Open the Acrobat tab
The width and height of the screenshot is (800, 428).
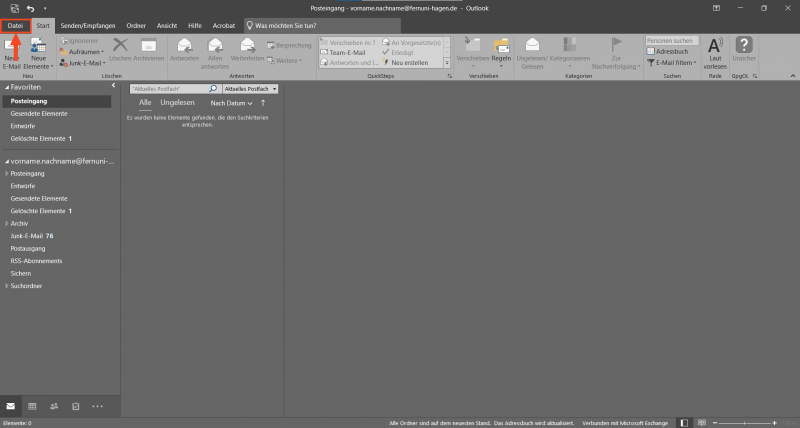[x=224, y=26]
